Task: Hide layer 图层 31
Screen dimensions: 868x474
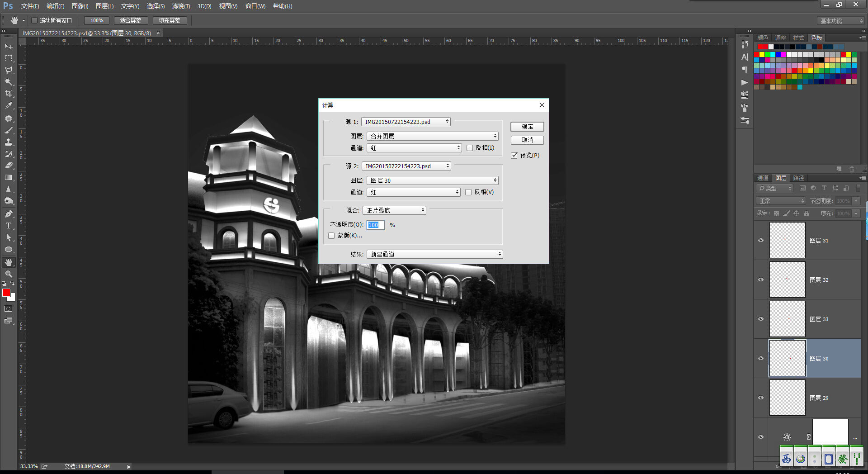Action: 761,240
